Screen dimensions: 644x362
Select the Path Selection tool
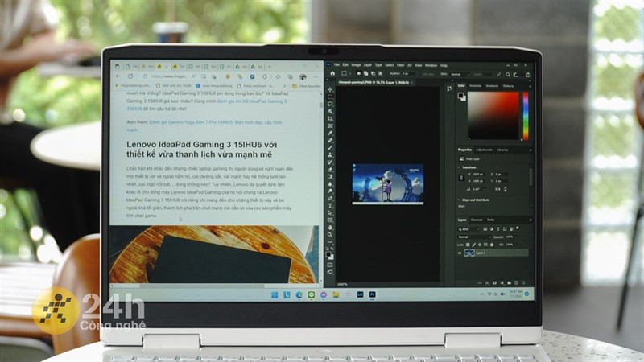point(330,213)
